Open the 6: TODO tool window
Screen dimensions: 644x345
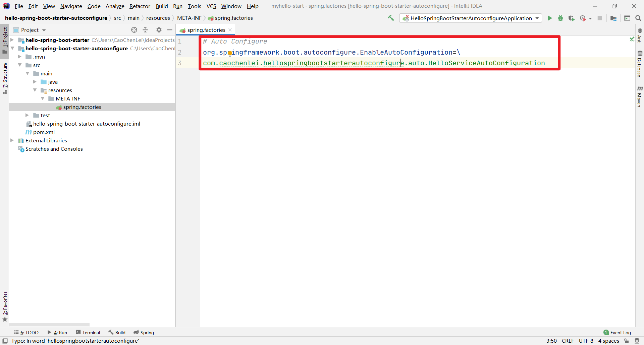[26, 332]
